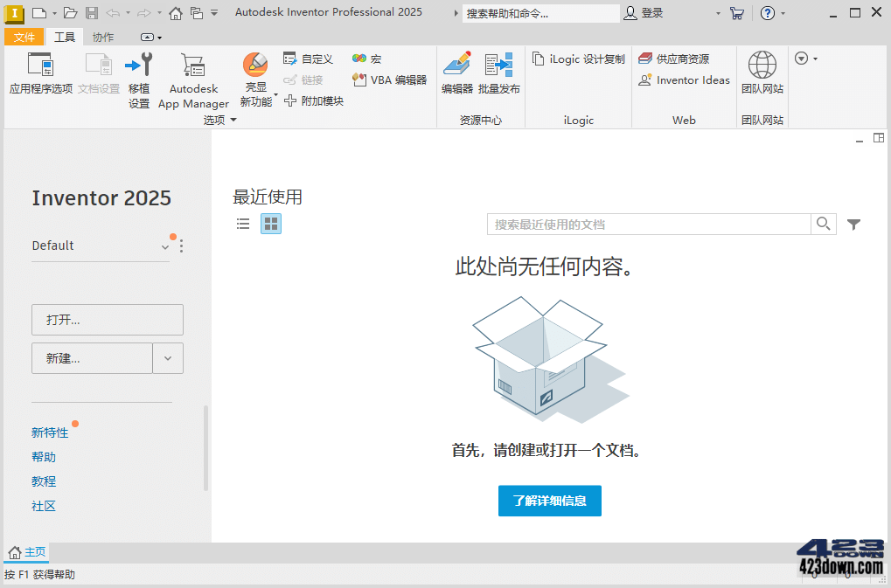
Task: Enable the recent documents filter
Action: coord(853,224)
